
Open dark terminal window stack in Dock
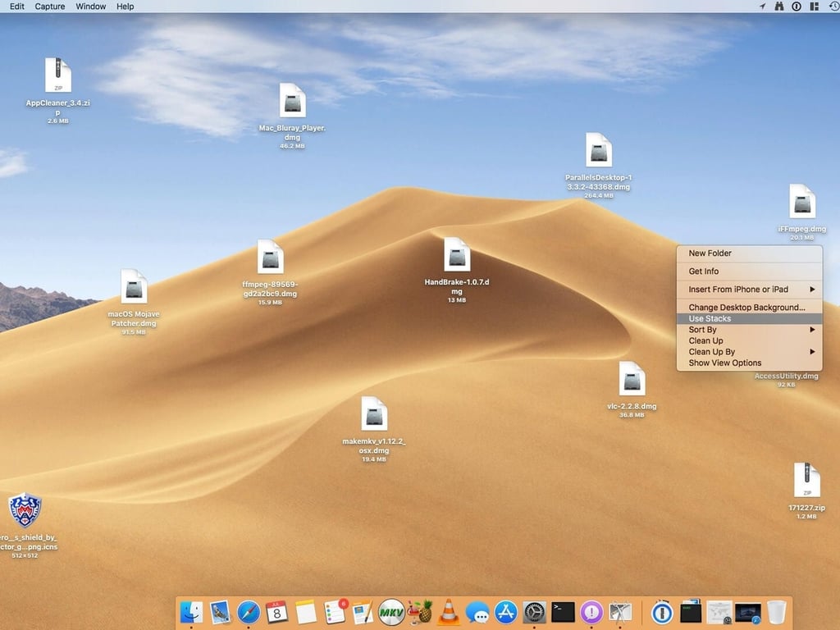pyautogui.click(x=691, y=612)
